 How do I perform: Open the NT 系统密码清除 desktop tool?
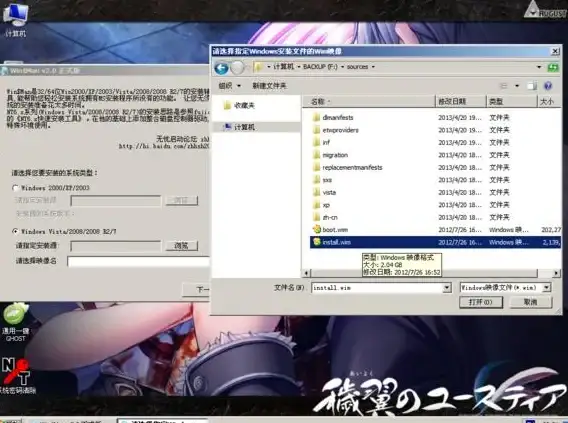point(16,375)
